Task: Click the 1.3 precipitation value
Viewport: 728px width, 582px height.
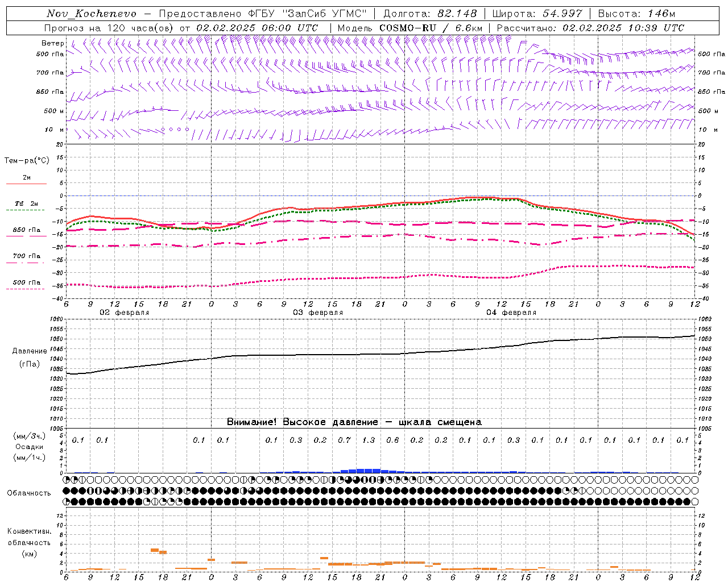Action: [x=369, y=440]
